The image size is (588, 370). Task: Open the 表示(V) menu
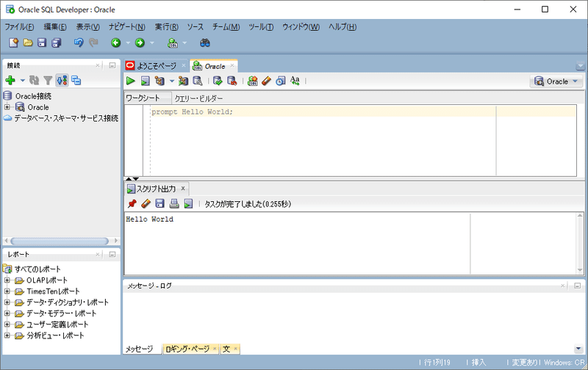[x=88, y=27]
